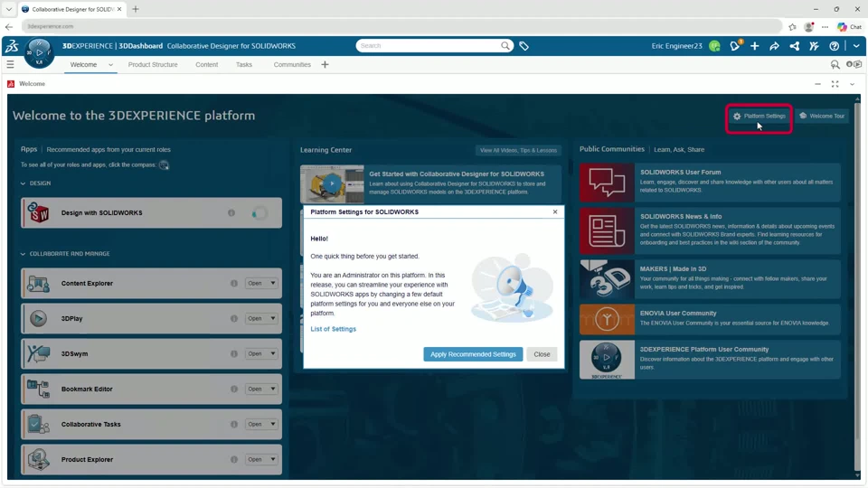
Task: Click the dashboard view toggle icon
Action: (x=854, y=65)
